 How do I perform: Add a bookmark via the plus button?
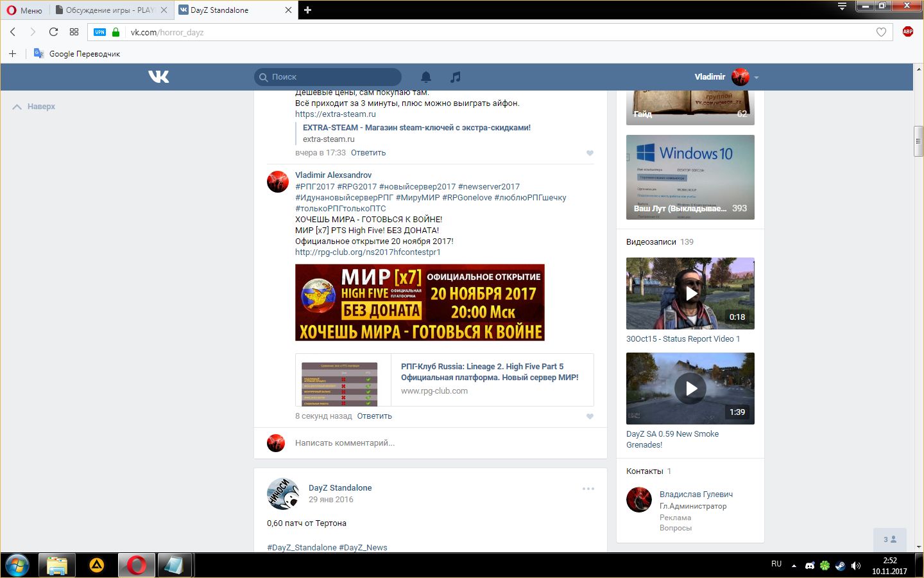click(x=12, y=53)
